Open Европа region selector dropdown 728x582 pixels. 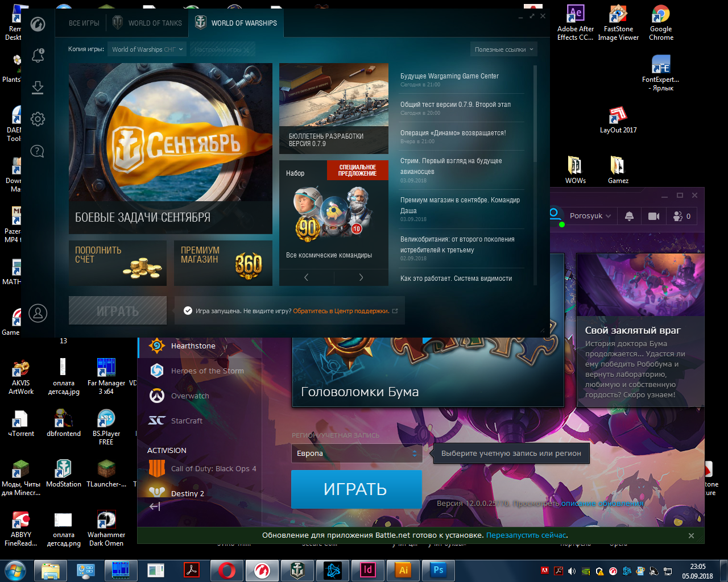pyautogui.click(x=357, y=454)
